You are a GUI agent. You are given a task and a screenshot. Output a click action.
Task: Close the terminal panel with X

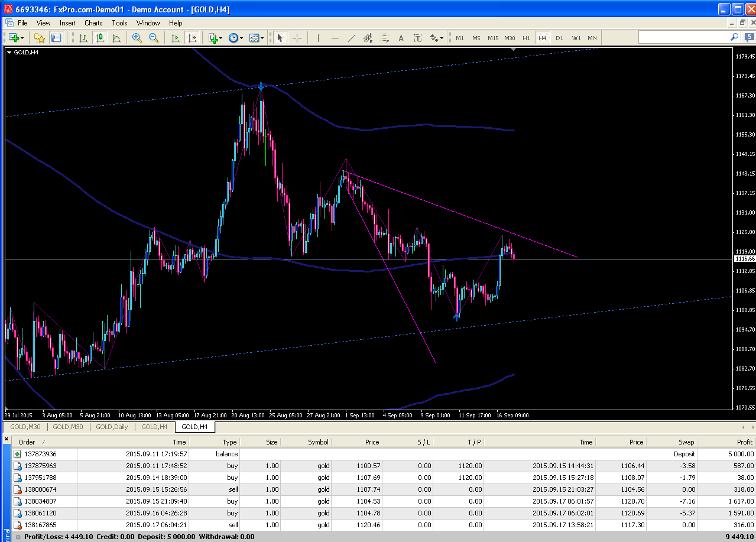click(x=7, y=439)
